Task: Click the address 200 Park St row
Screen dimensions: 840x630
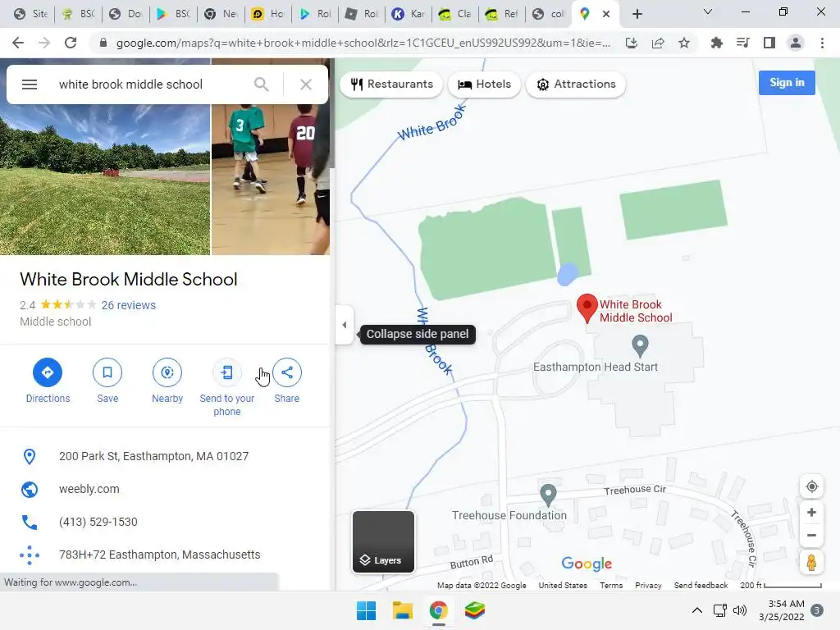Action: (164, 456)
